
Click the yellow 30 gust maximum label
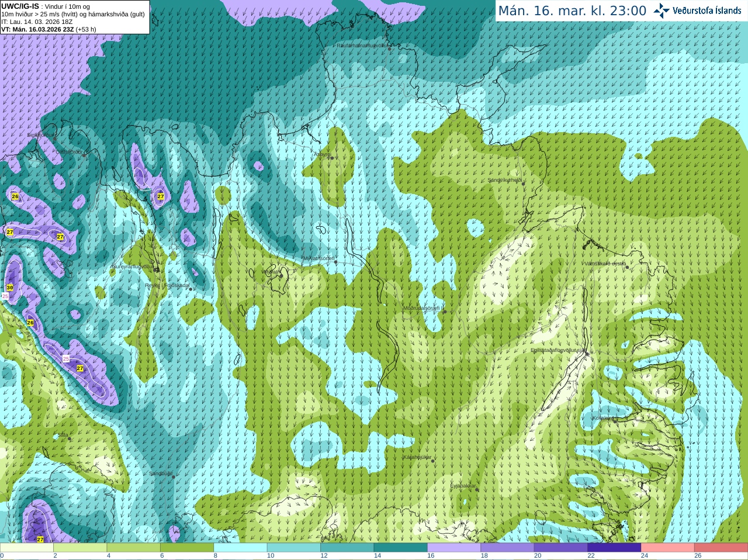coord(10,288)
